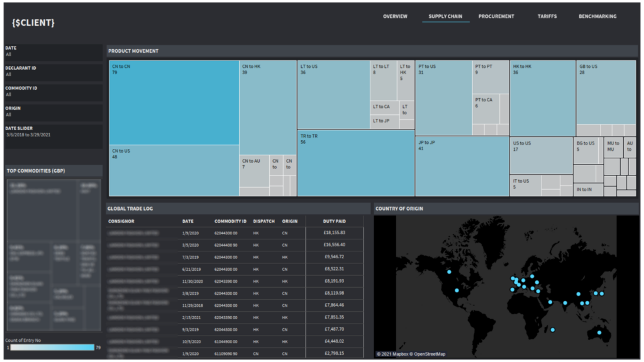Go to the Tariffs tab
The height and width of the screenshot is (362, 644).
pos(547,16)
